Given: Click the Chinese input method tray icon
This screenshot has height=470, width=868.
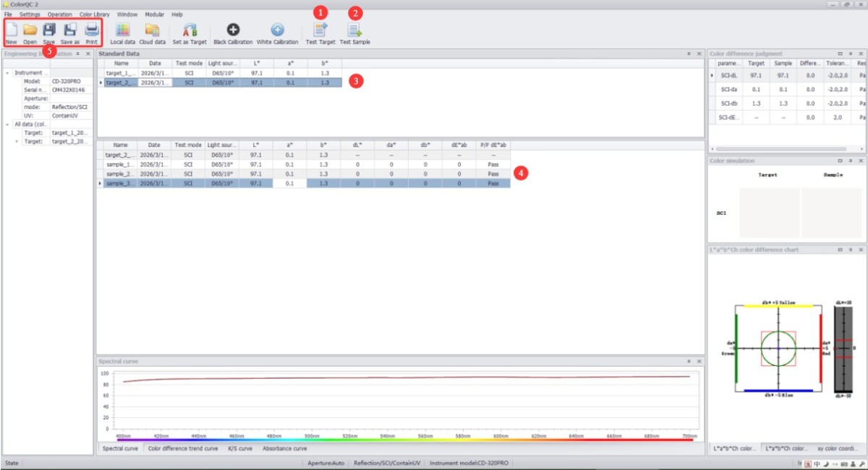Looking at the screenshot, I should pos(817,463).
